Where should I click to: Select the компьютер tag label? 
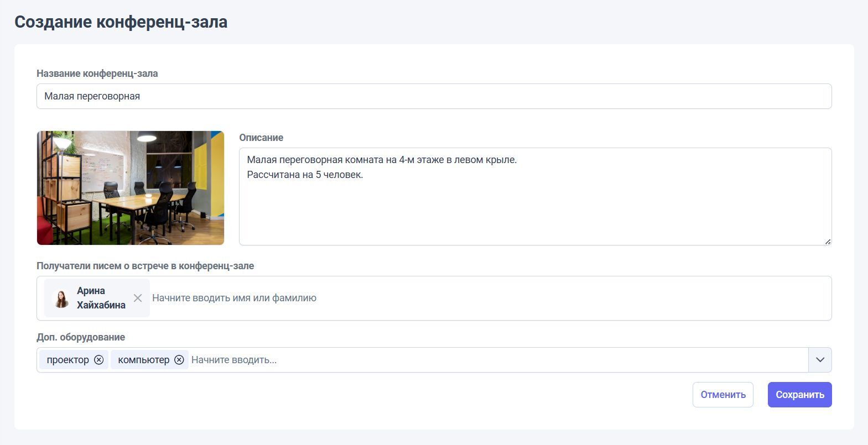(144, 360)
